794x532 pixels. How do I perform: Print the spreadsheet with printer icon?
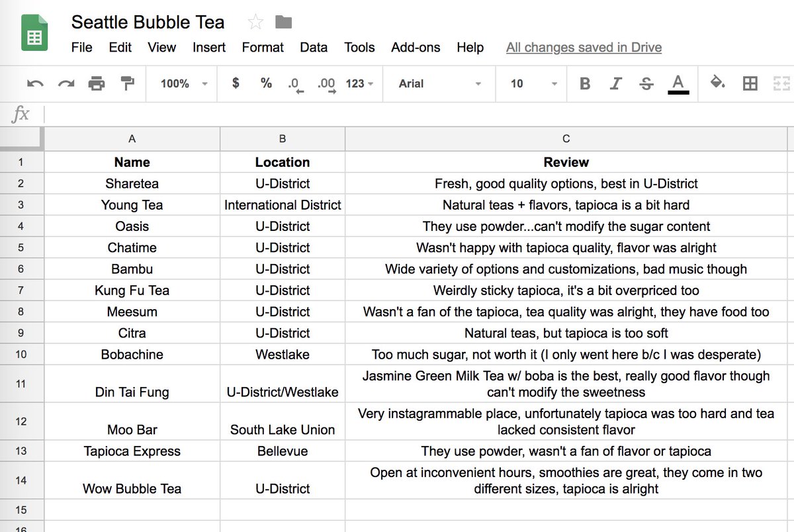97,83
